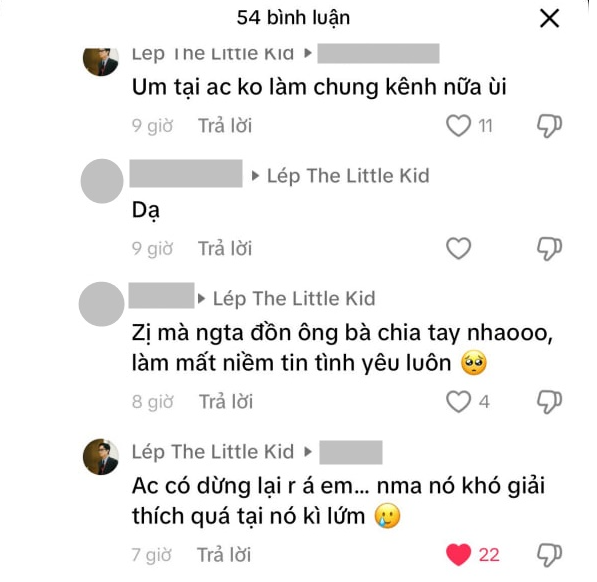Dislike the "Zị mà ngta đồn" comment
The height and width of the screenshot is (582, 597).
(x=549, y=402)
